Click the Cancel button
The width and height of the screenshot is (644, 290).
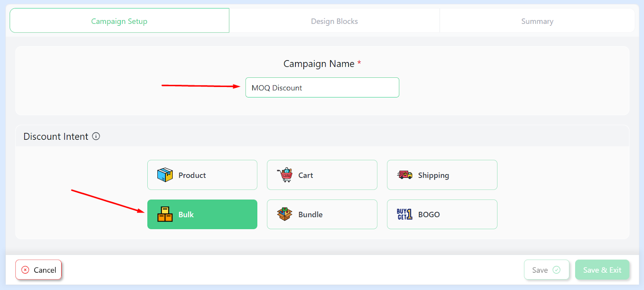[39, 270]
